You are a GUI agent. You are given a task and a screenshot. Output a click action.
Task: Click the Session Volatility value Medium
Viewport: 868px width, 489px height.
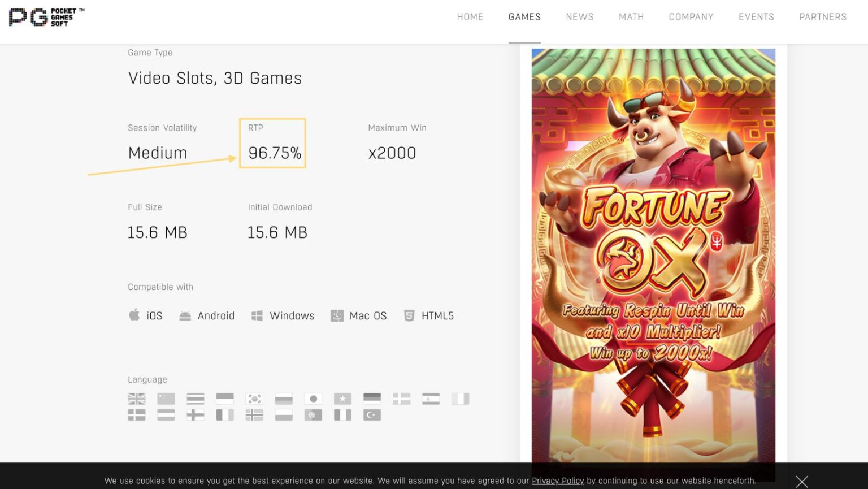click(158, 153)
